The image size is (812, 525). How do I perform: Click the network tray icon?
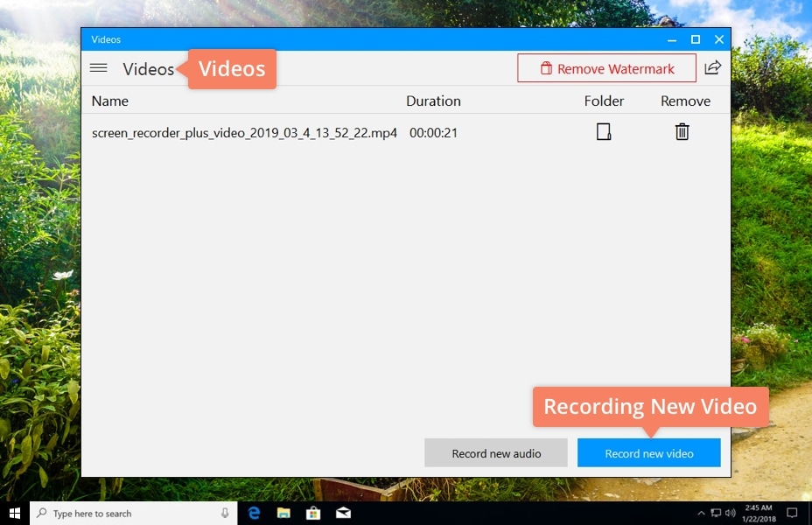point(716,513)
